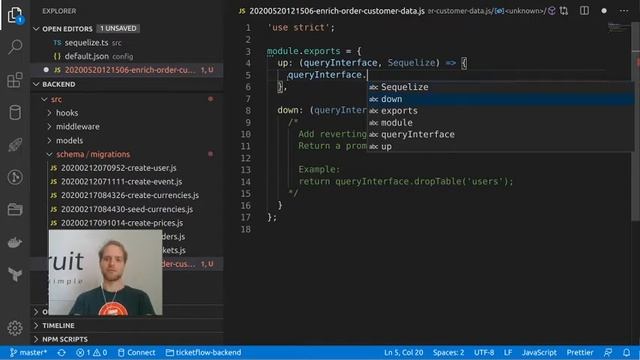The width and height of the screenshot is (640, 360).
Task: Open the Database view cylinder icon
Action: click(15, 113)
